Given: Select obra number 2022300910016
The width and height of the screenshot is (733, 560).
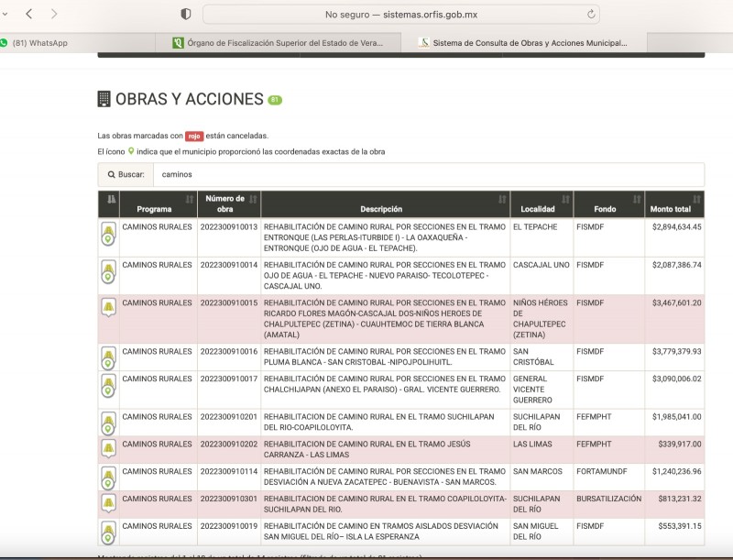Looking at the screenshot, I should pyautogui.click(x=229, y=351).
